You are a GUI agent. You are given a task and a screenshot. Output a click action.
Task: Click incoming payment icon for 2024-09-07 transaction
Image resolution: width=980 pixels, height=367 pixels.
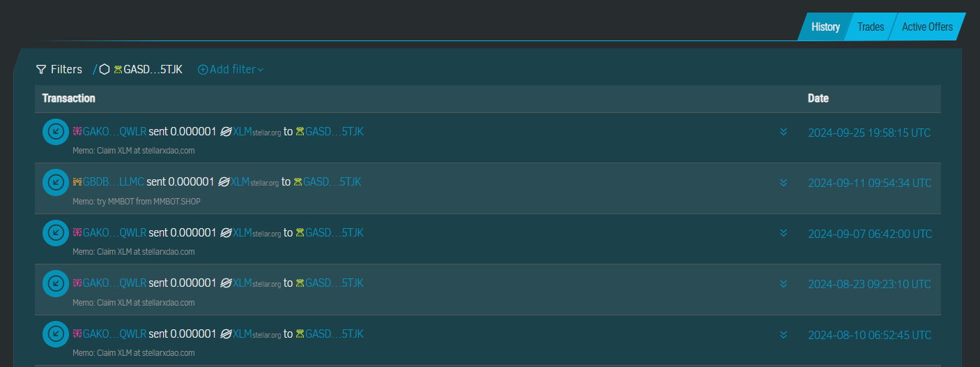point(56,233)
